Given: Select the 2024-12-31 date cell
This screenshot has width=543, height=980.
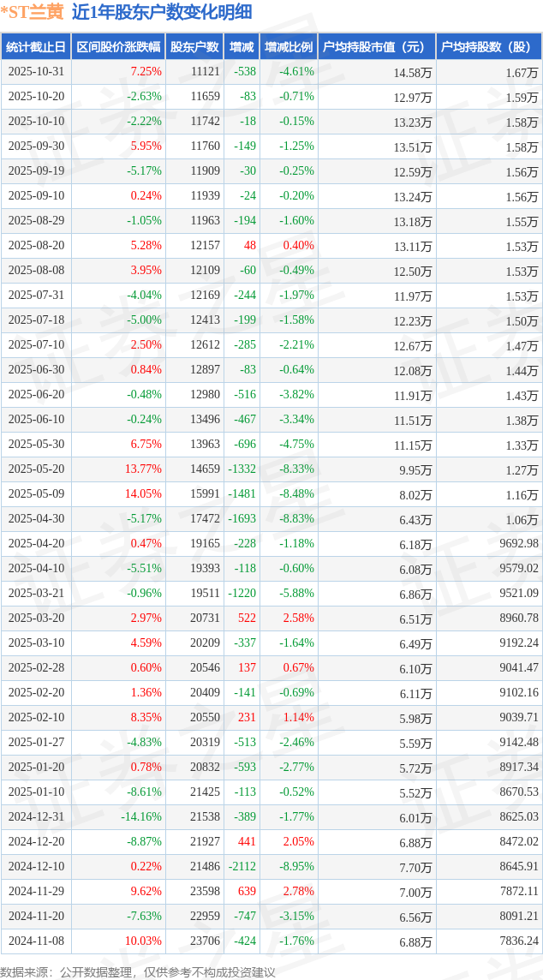Looking at the screenshot, I should point(36,817).
